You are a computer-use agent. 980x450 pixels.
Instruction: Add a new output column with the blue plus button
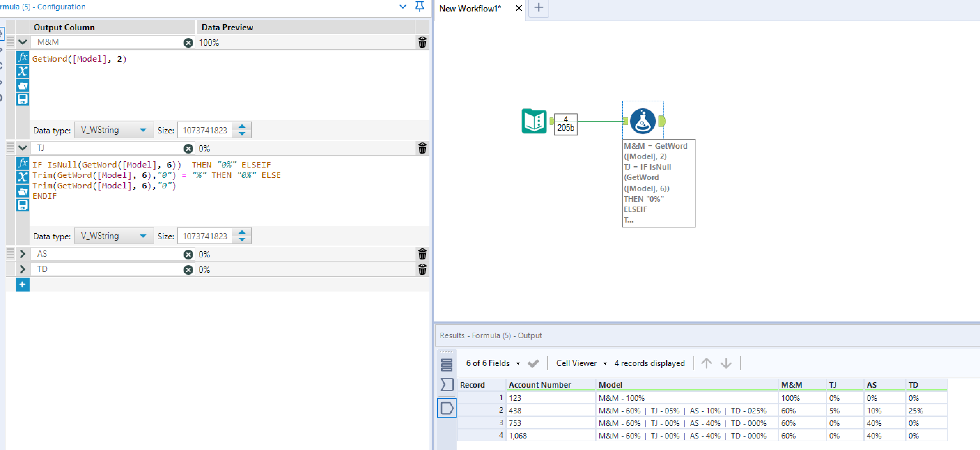coord(22,284)
